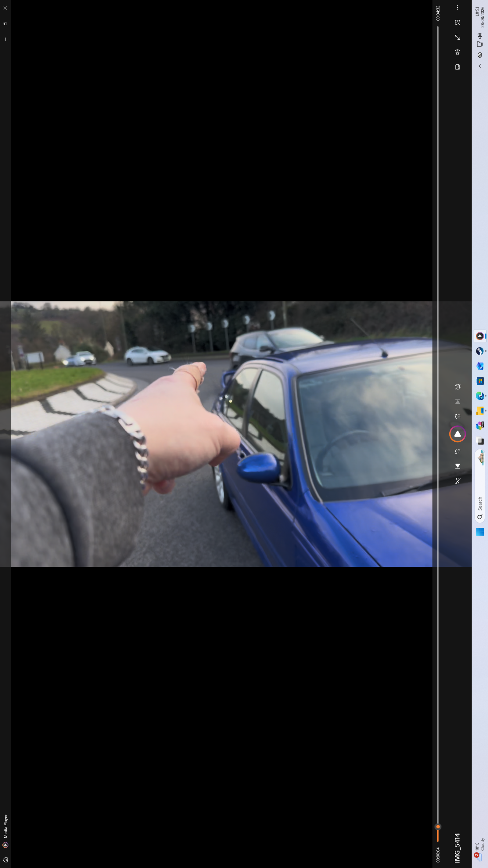Click the orange seek bar thumb
Viewport: 488px width, 868px height.
point(438,826)
